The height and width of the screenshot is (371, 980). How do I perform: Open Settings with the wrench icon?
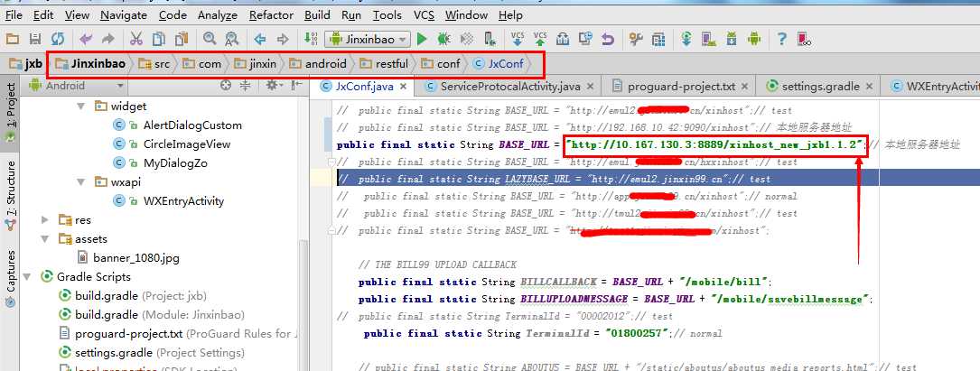(x=636, y=39)
